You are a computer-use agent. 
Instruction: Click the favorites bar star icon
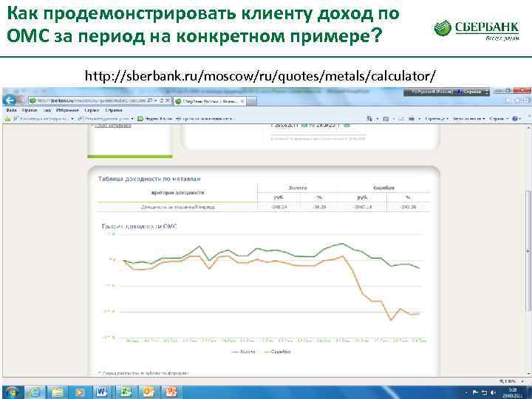pos(8,119)
